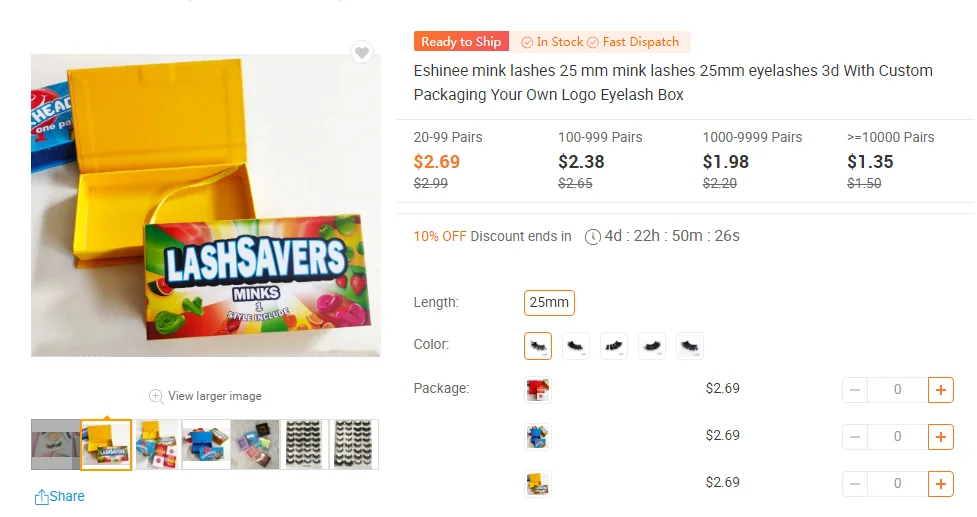Screen dimensions: 977x517
Task: Click the Share icon below the thumbnails
Action: tap(41, 497)
